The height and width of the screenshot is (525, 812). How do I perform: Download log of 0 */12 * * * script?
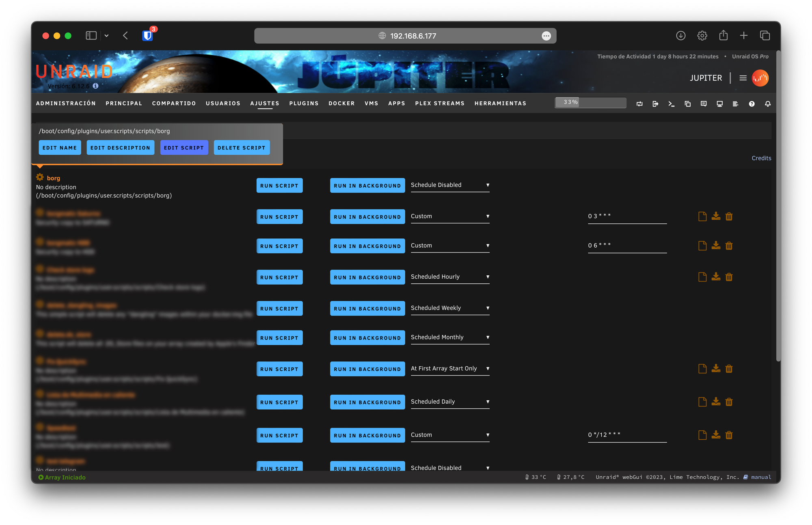point(716,435)
